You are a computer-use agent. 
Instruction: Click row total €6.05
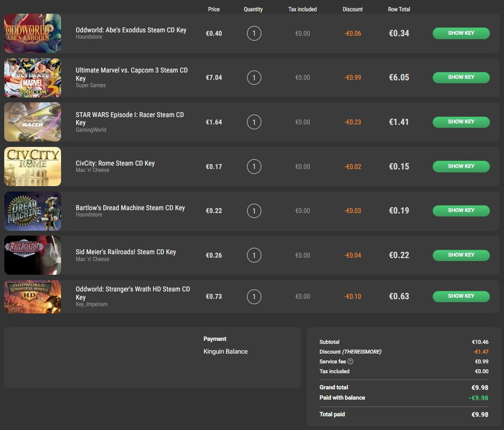pyautogui.click(x=399, y=77)
